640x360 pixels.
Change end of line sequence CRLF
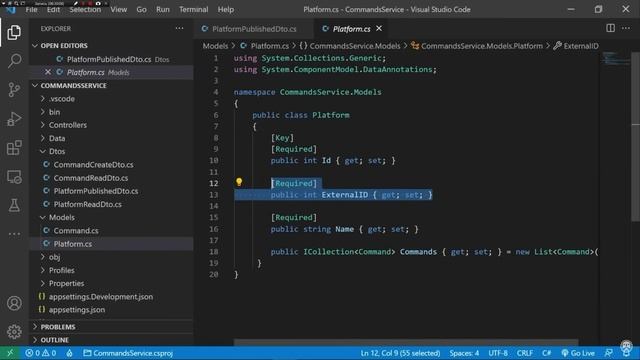coord(524,353)
